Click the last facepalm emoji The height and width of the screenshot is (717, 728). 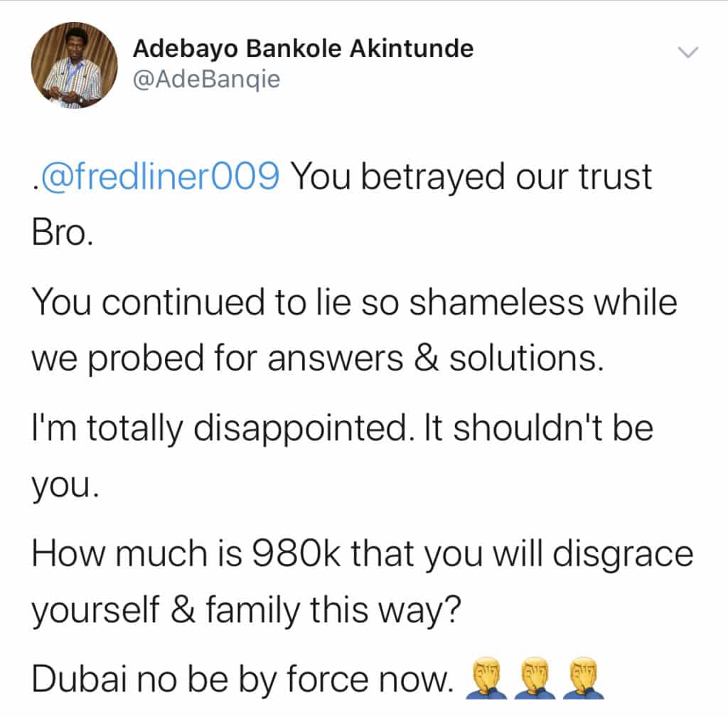(x=584, y=678)
